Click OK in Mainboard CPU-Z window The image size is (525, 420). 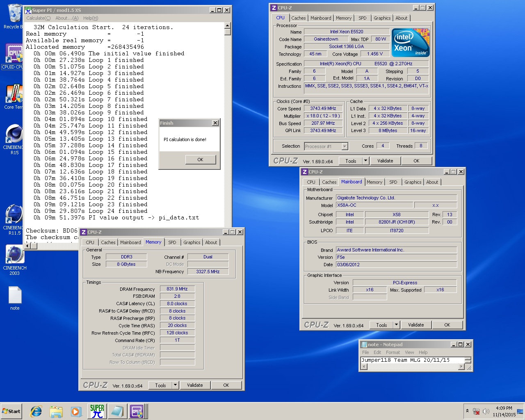(447, 325)
